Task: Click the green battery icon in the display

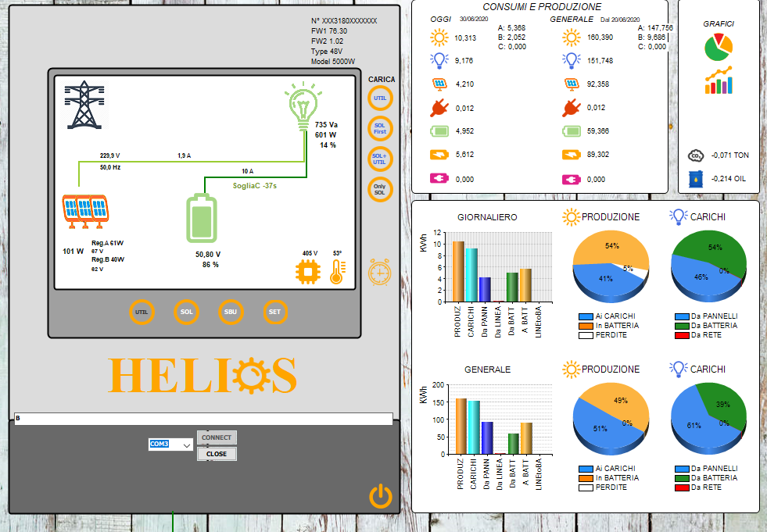Action: pyautogui.click(x=202, y=218)
